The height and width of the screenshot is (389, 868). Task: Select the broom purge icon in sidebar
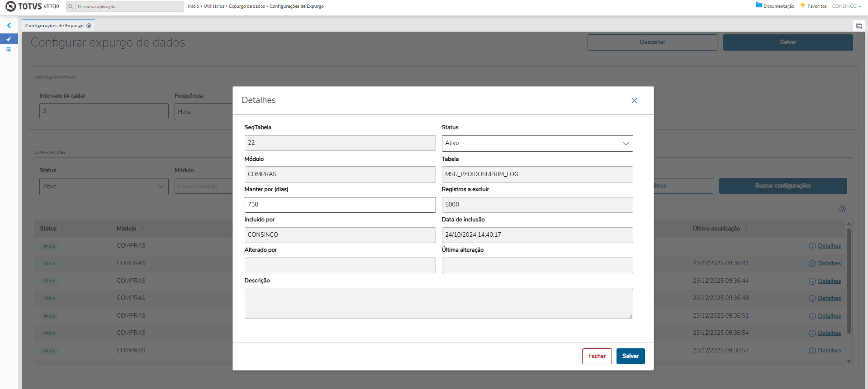point(9,39)
